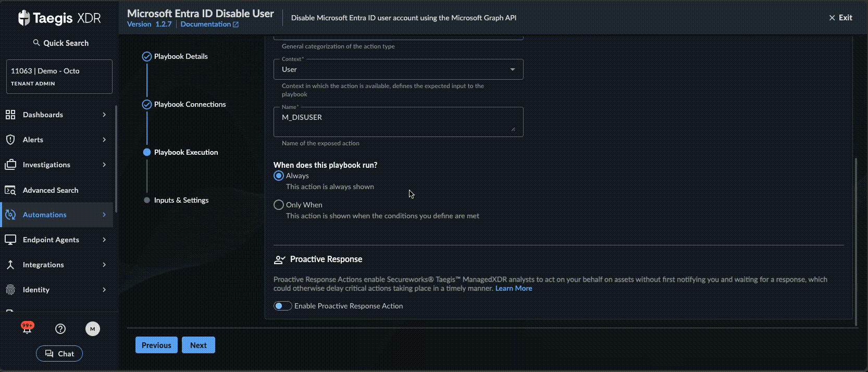Screen dimensions: 868x372
Task: Click the Endpoint Agents monitor icon
Action: pyautogui.click(x=10, y=240)
